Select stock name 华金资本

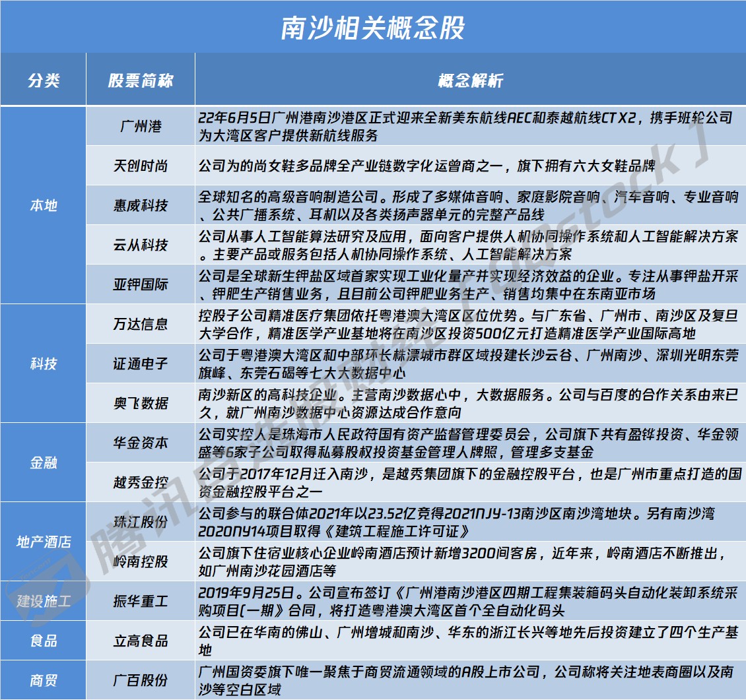coord(141,443)
